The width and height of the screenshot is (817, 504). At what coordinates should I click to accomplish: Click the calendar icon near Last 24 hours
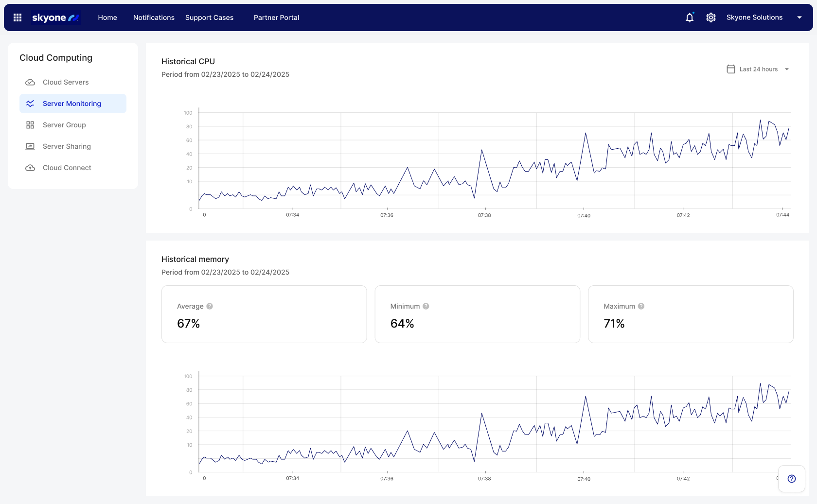(731, 69)
